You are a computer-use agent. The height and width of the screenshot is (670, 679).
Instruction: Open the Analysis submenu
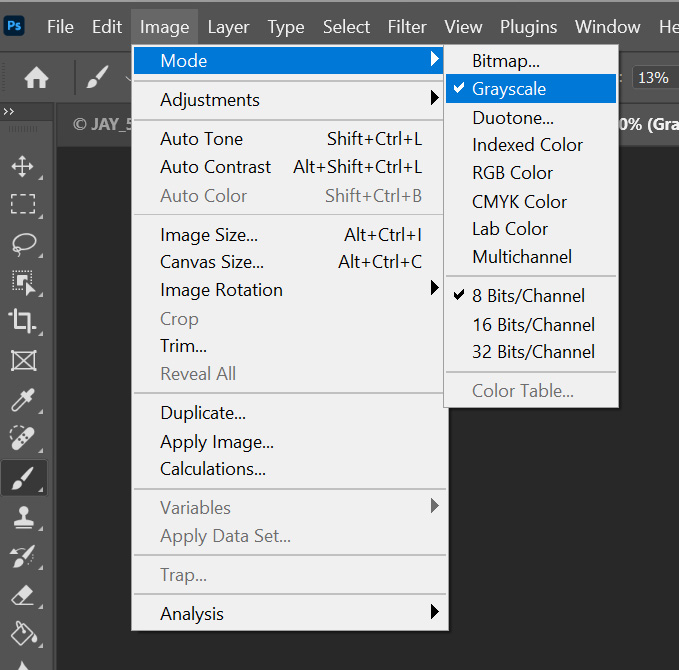[288, 613]
